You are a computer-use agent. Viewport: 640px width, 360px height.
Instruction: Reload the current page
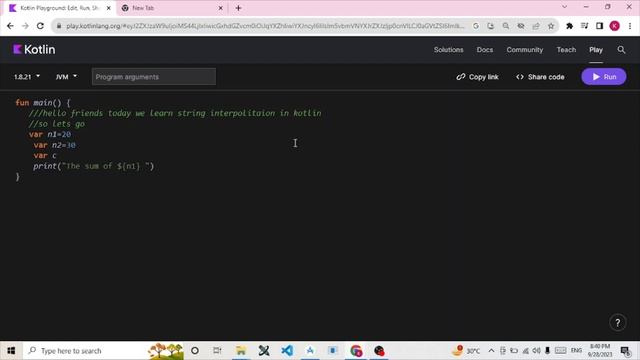pyautogui.click(x=40, y=26)
